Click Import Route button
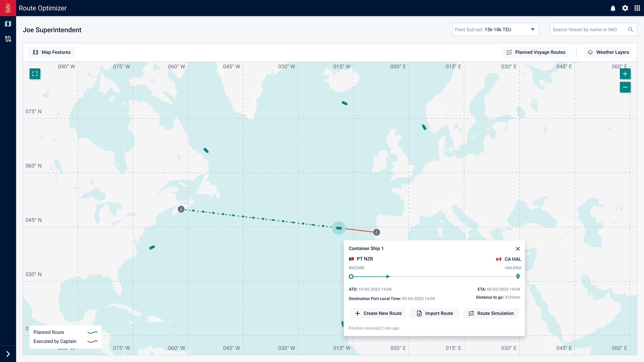This screenshot has width=644, height=362. [434, 313]
